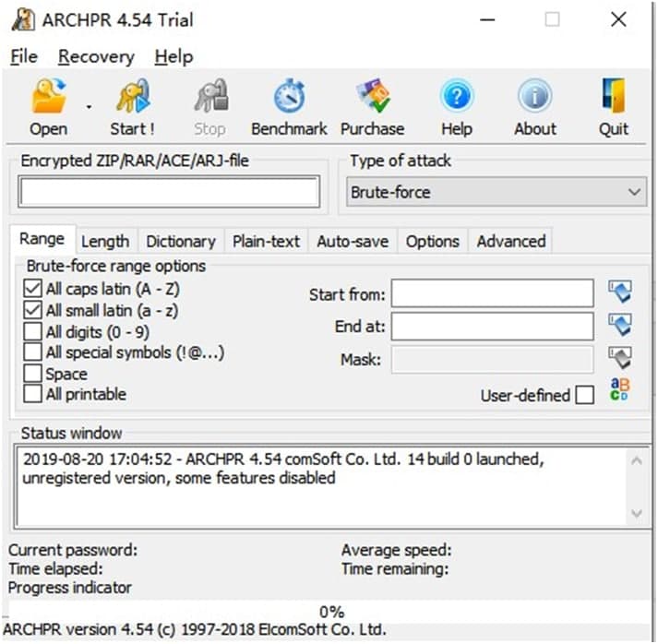
Task: Switch to the Length tab
Action: 105,241
